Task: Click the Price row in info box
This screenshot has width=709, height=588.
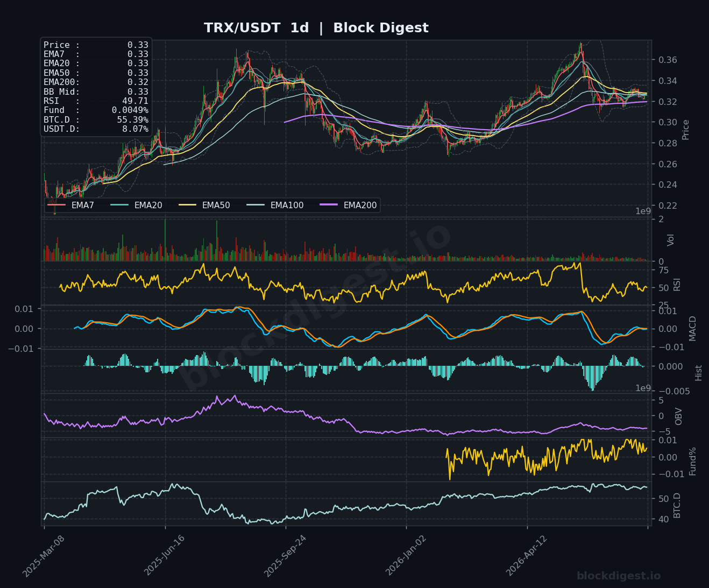Action: 96,45
